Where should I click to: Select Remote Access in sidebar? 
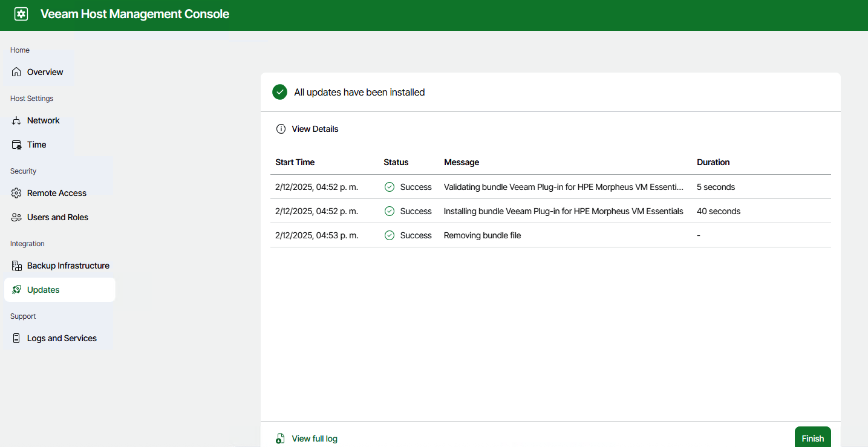58,193
